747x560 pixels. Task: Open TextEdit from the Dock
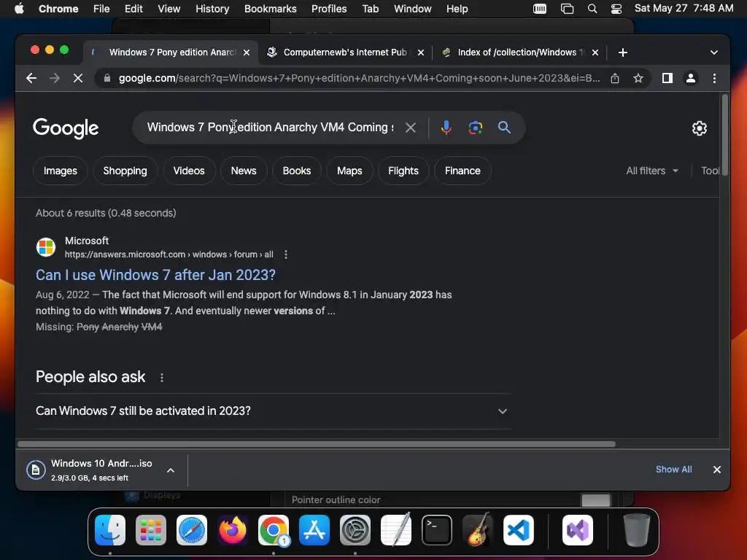tap(396, 530)
